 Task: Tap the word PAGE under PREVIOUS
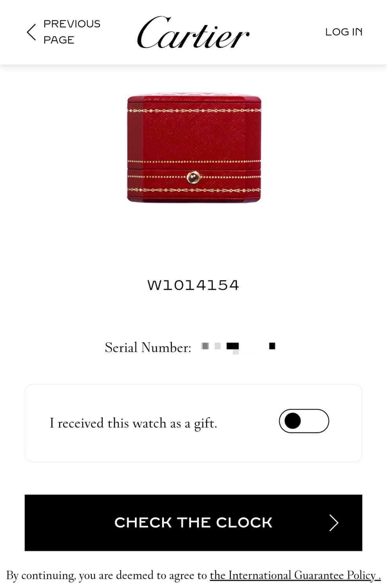coord(59,40)
